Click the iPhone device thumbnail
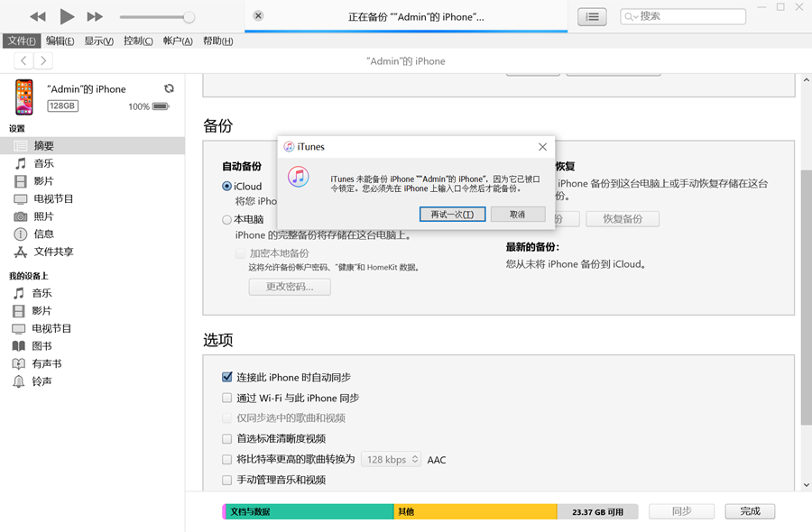The width and height of the screenshot is (812, 532). [23, 96]
